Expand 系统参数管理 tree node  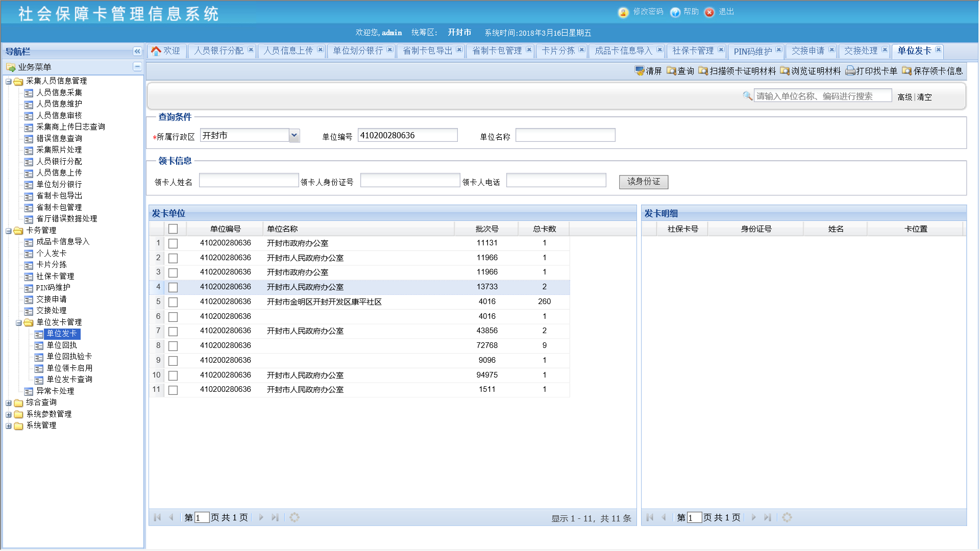coord(9,415)
